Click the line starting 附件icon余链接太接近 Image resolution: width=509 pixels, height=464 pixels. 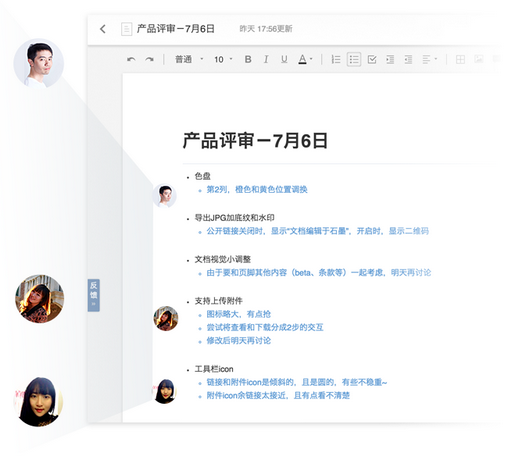278,395
